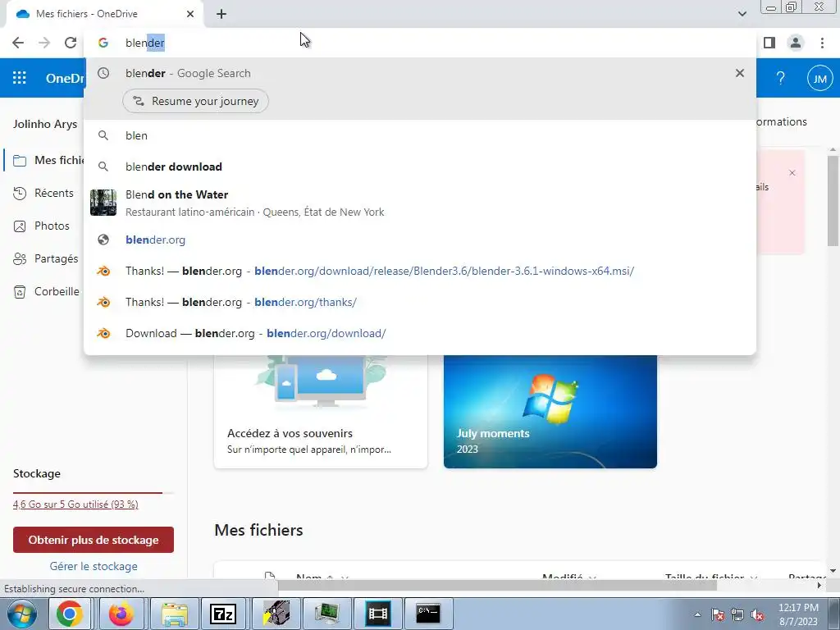Click in the address bar text 'blender'
This screenshot has width=840, height=630.
(144, 43)
